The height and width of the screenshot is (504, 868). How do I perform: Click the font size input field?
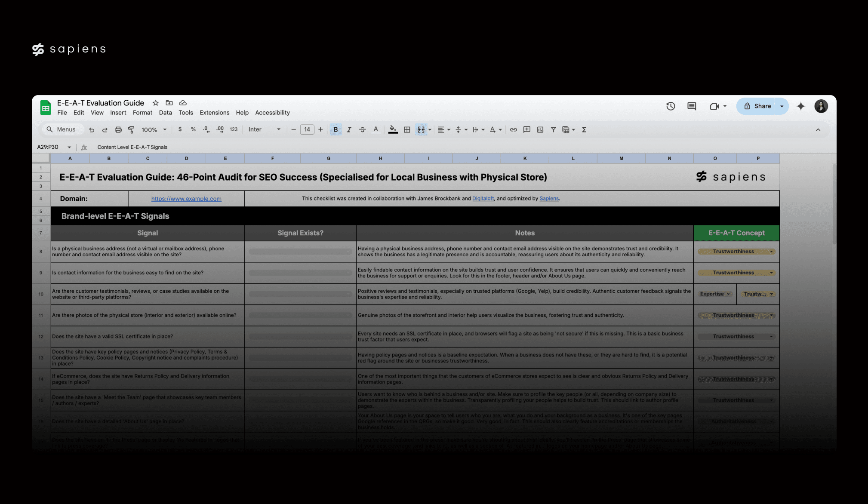[307, 129]
